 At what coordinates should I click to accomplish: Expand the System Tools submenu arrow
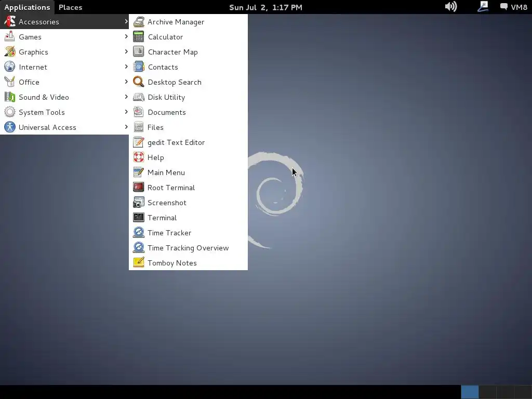[126, 112]
